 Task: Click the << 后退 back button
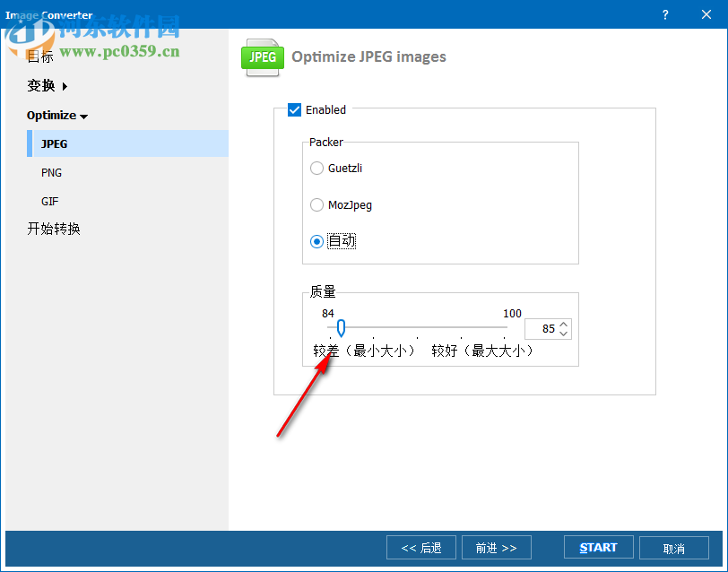pos(420,547)
